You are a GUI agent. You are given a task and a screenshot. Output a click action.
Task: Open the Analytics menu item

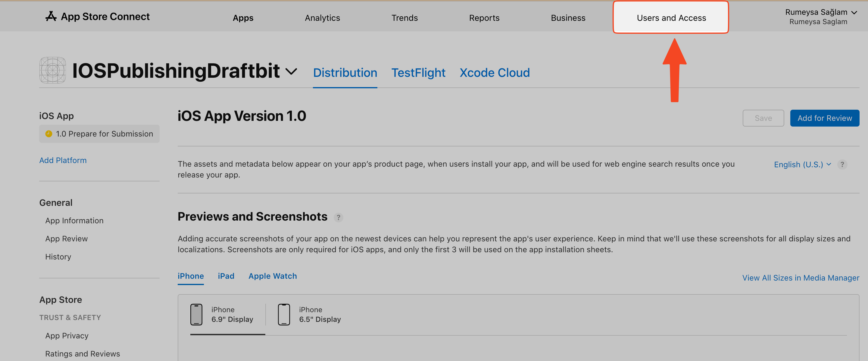pos(322,17)
